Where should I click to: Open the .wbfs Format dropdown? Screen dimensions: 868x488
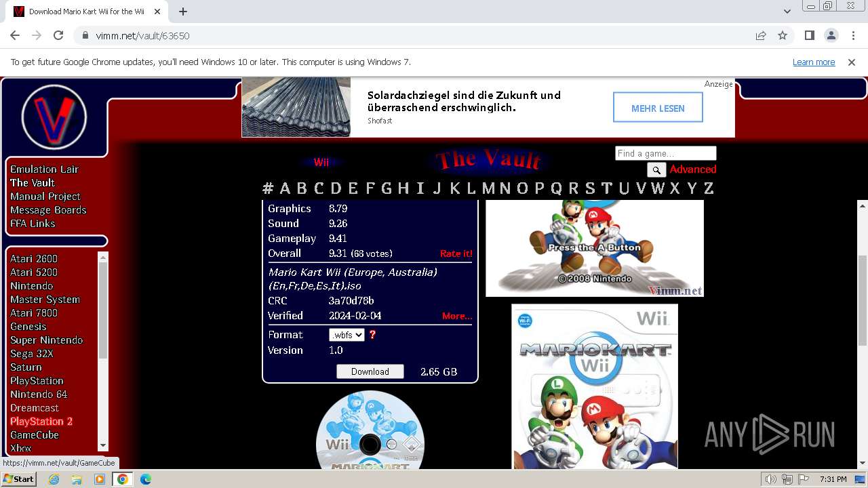tap(347, 335)
